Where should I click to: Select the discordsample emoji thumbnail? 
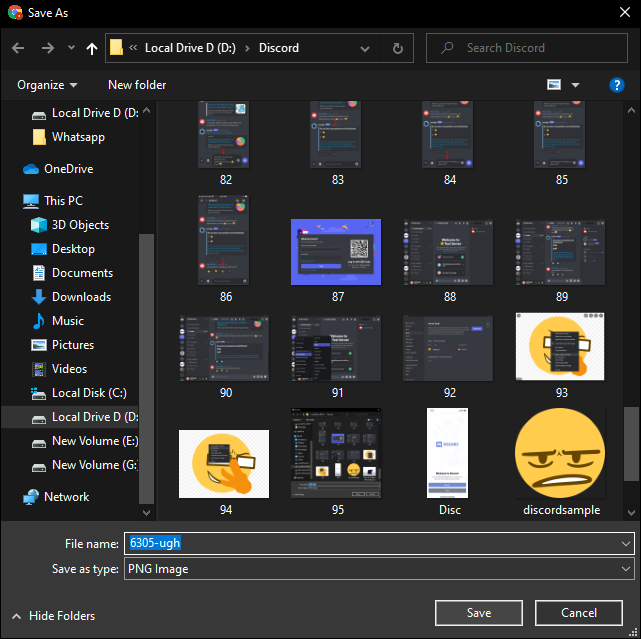(x=560, y=453)
